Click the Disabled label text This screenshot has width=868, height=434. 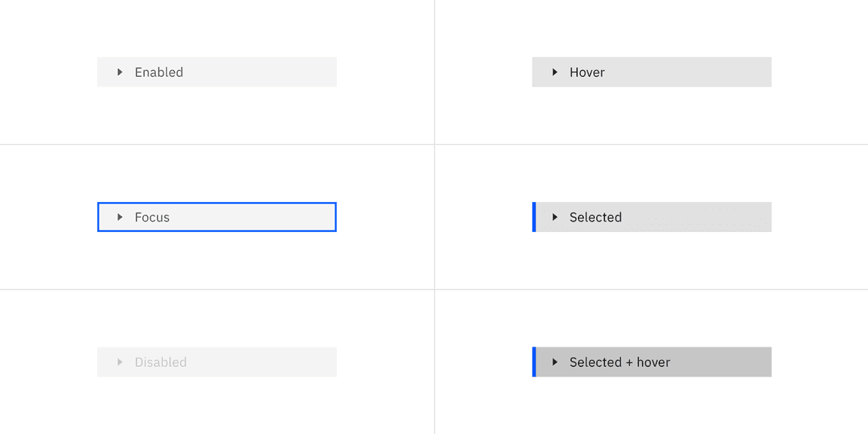coord(160,362)
